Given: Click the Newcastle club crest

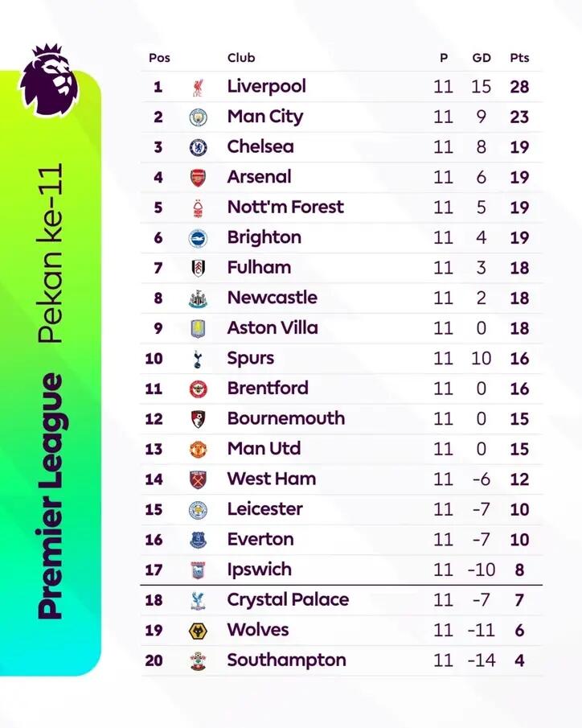Looking at the screenshot, I should [x=198, y=298].
